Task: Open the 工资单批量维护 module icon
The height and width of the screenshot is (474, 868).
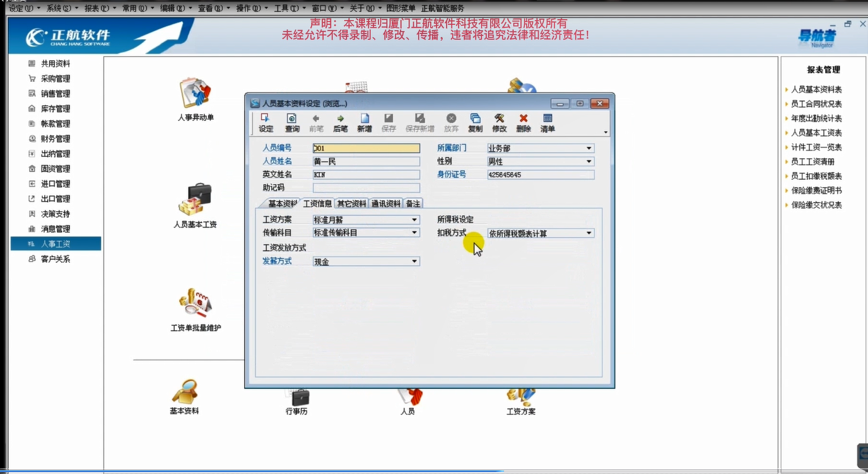Action: tap(196, 310)
